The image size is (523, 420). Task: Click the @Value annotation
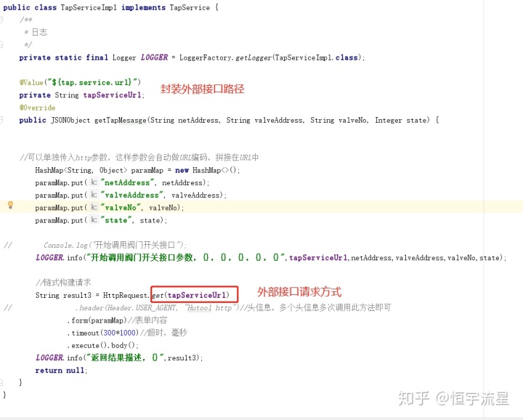pos(31,82)
